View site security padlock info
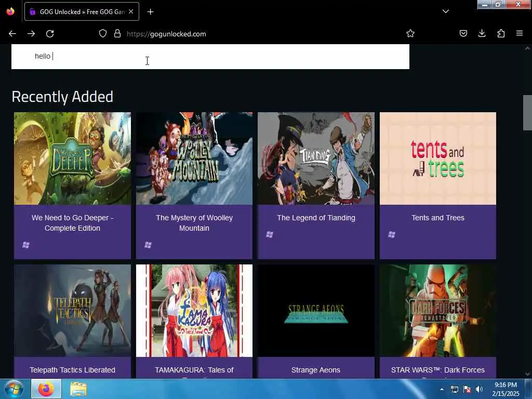The height and width of the screenshot is (399, 532). coord(117,34)
